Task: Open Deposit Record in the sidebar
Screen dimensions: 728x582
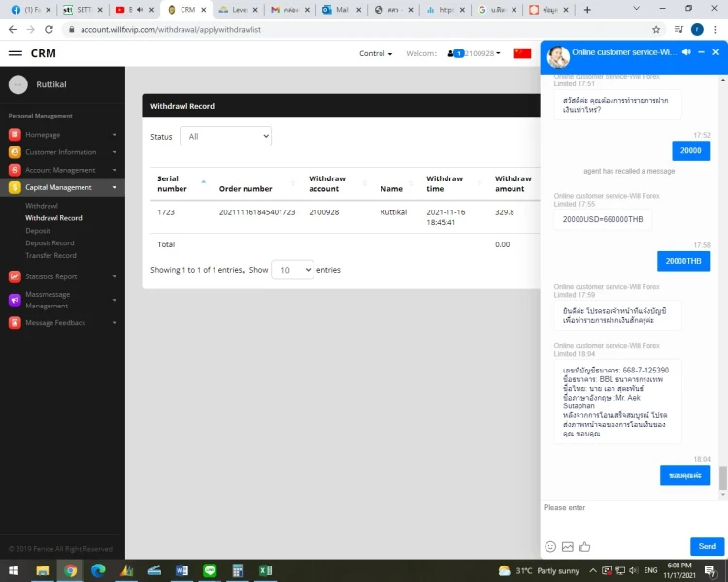Action: pos(50,243)
